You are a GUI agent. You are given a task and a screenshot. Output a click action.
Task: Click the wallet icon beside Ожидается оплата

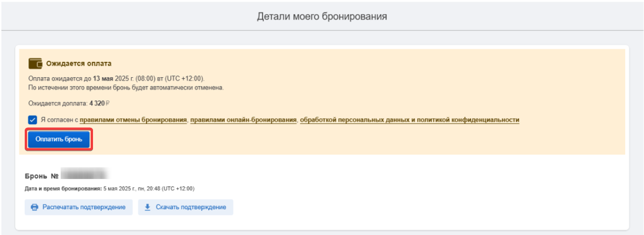pyautogui.click(x=35, y=64)
